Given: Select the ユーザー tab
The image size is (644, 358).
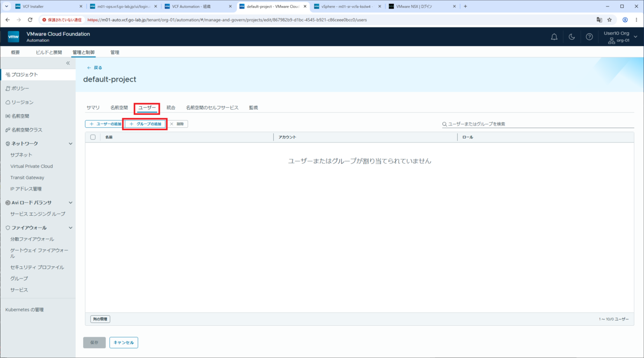Looking at the screenshot, I should click(x=147, y=108).
